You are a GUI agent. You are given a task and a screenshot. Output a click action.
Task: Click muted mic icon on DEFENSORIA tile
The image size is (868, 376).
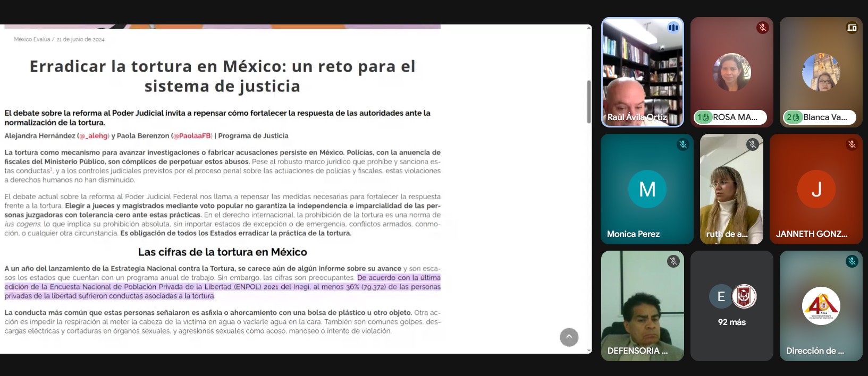tap(673, 261)
